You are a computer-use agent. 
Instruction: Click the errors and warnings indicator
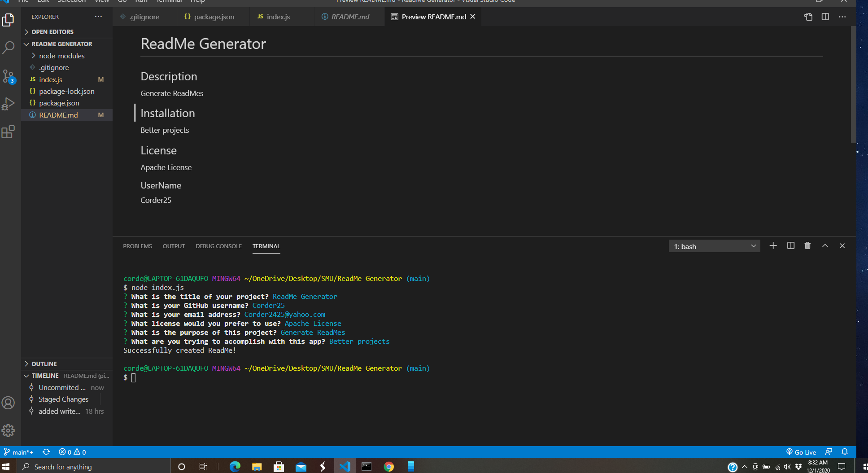[72, 452]
